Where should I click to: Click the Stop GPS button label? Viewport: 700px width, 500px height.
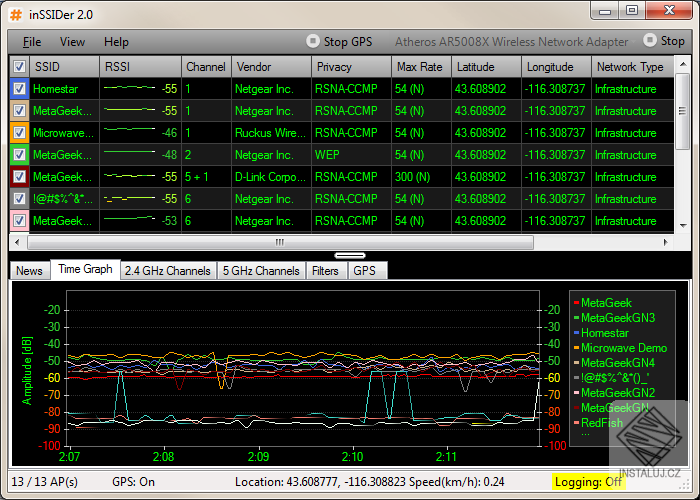348,42
